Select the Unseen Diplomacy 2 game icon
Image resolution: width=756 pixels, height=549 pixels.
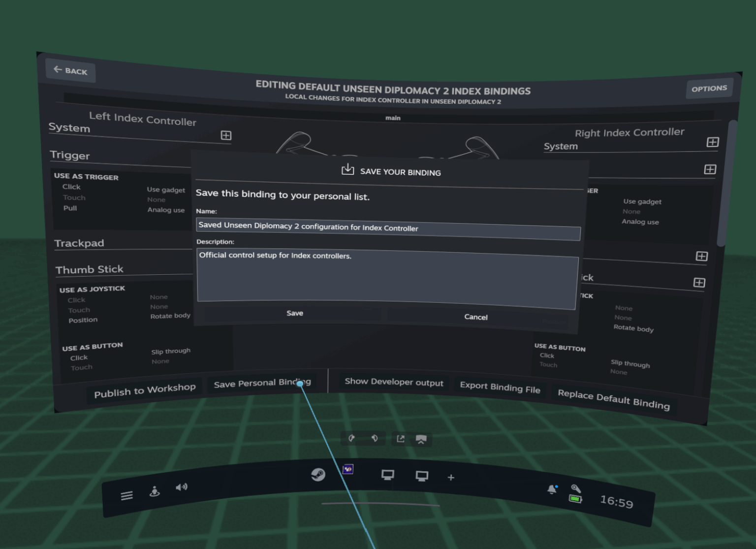click(347, 469)
